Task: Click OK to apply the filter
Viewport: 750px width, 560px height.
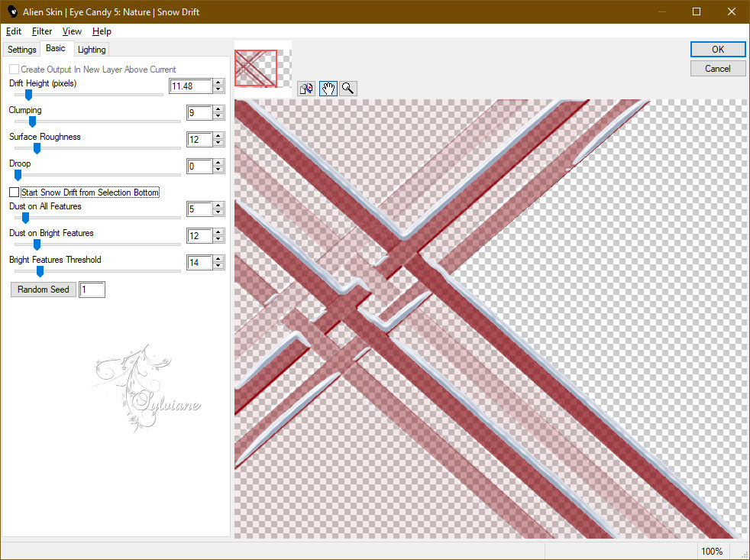Action: coord(717,50)
